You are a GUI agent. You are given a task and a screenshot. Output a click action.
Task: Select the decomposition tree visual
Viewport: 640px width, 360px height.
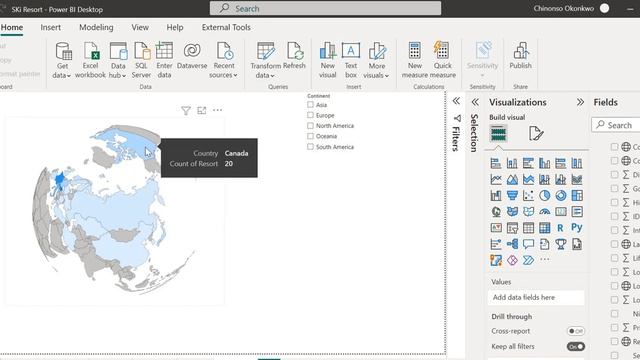512,244
